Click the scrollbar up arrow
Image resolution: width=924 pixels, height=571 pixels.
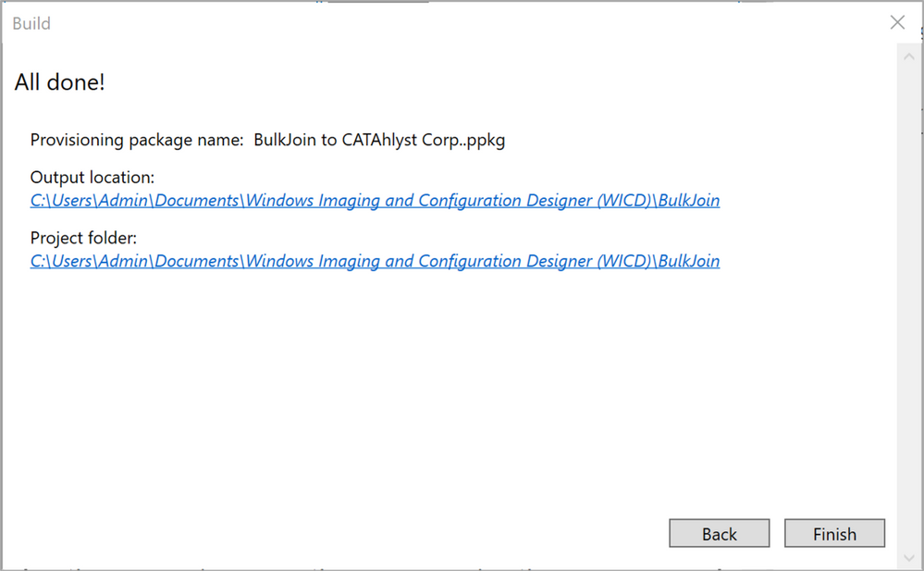pyautogui.click(x=908, y=56)
